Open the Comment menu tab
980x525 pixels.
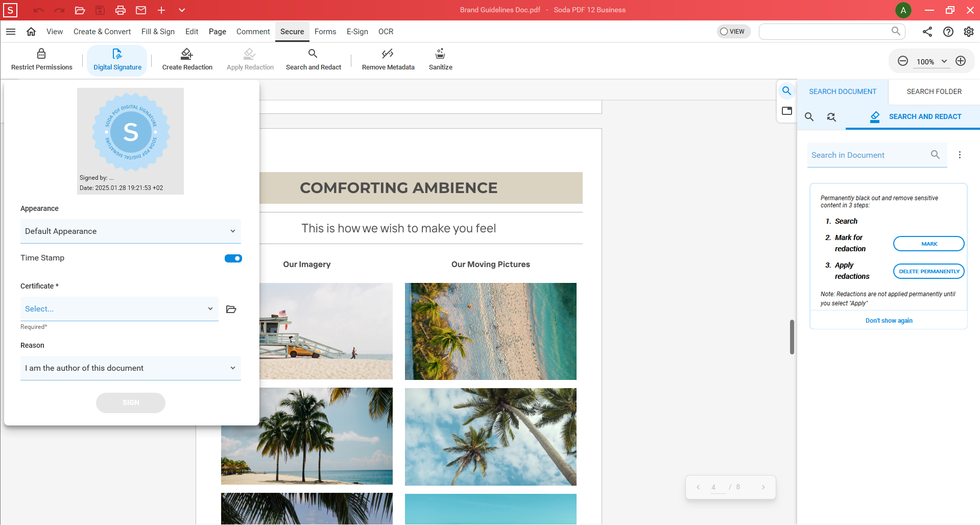[253, 32]
